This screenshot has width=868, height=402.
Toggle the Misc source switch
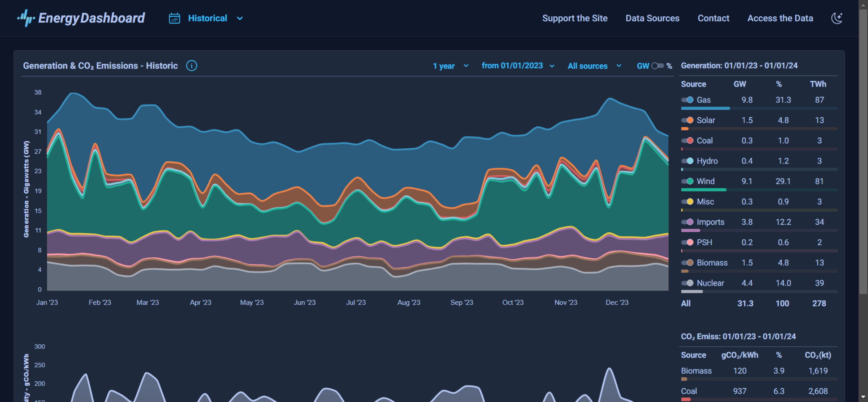click(x=687, y=202)
